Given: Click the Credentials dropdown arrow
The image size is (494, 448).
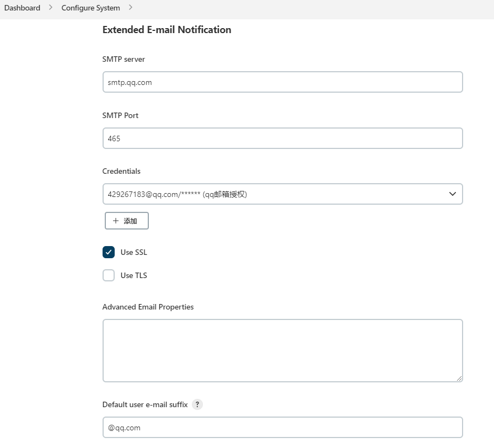Looking at the screenshot, I should pos(453,194).
